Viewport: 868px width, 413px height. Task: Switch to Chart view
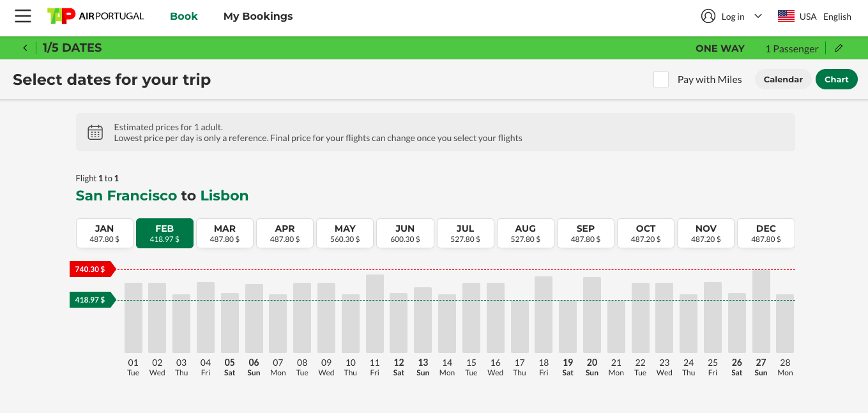[837, 80]
